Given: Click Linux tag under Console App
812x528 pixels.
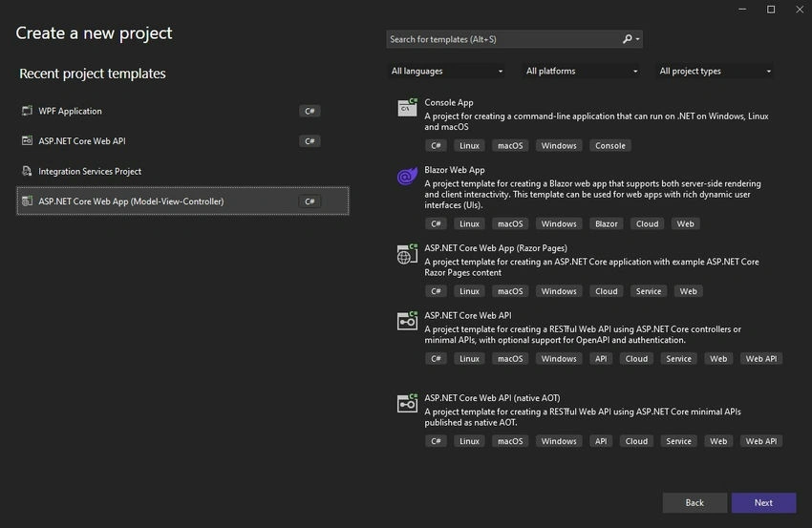Looking at the screenshot, I should 469,145.
